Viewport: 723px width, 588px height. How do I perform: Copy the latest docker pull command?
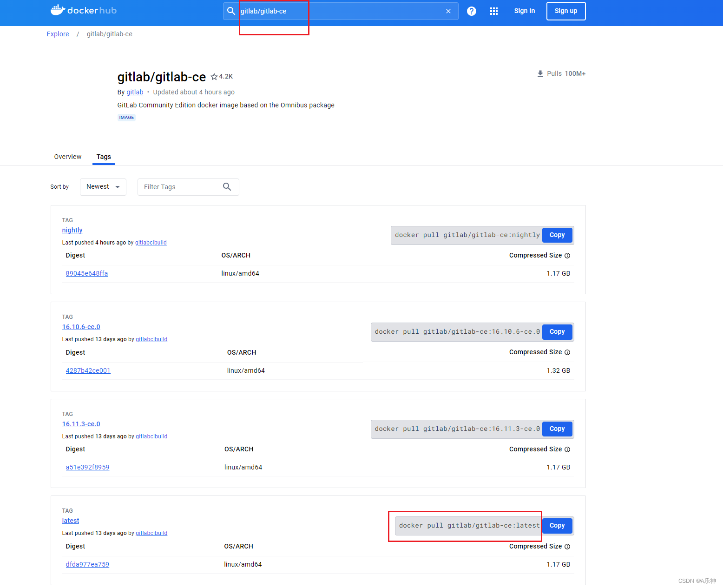point(557,526)
